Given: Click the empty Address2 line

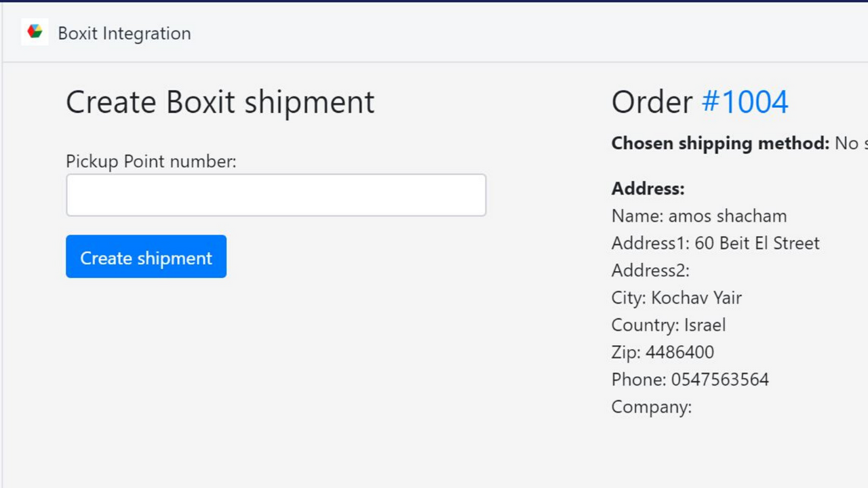Looking at the screenshot, I should [x=650, y=270].
